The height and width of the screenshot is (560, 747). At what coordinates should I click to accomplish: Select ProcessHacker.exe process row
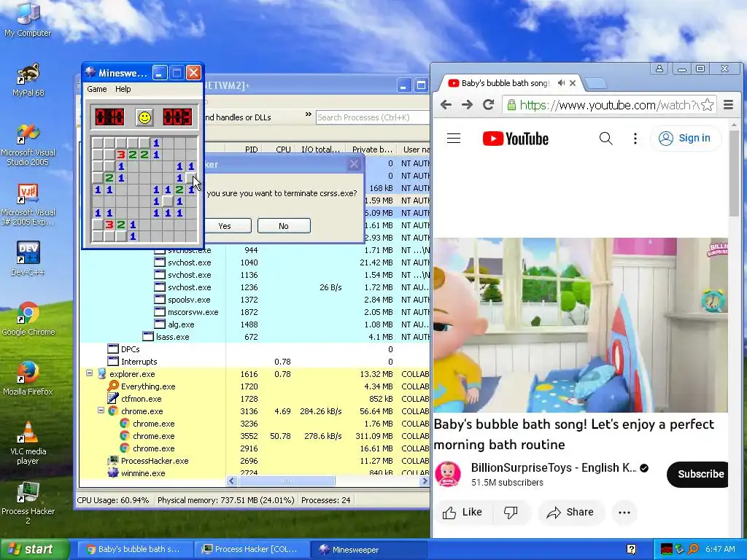tap(255, 461)
